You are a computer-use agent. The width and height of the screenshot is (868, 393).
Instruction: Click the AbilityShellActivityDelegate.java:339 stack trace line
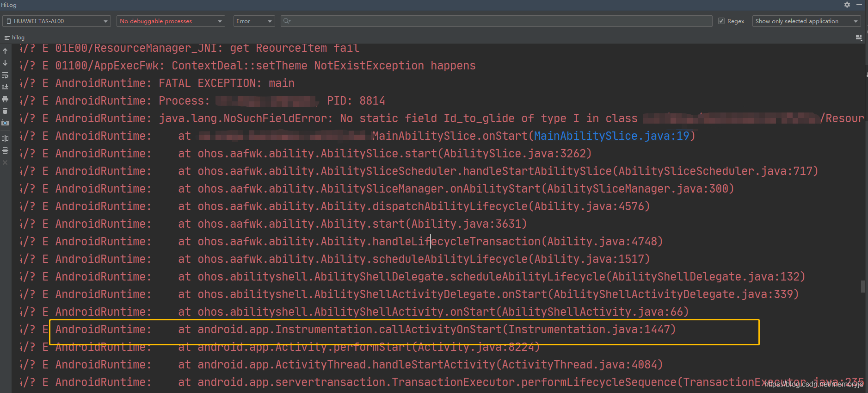(410, 294)
